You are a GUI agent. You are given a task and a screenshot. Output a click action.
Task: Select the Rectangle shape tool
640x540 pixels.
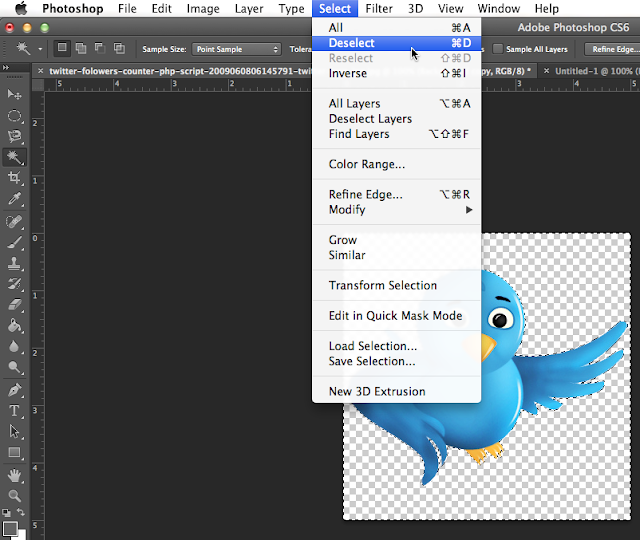pyautogui.click(x=14, y=452)
